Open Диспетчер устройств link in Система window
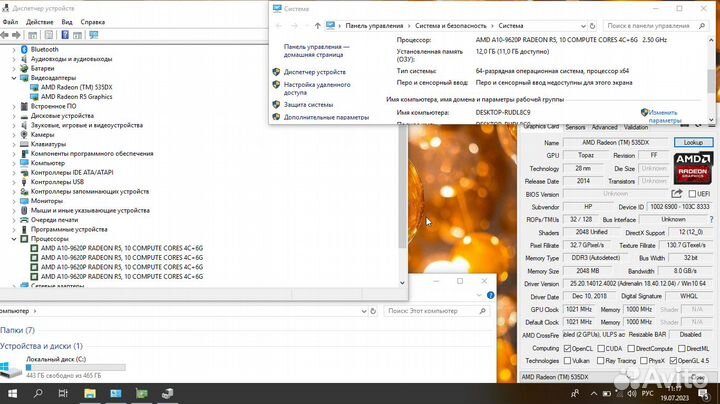The width and height of the screenshot is (720, 404). tap(315, 72)
